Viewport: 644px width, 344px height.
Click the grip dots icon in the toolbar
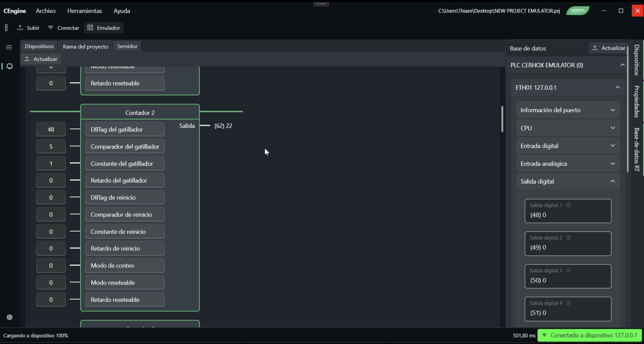tap(6, 28)
